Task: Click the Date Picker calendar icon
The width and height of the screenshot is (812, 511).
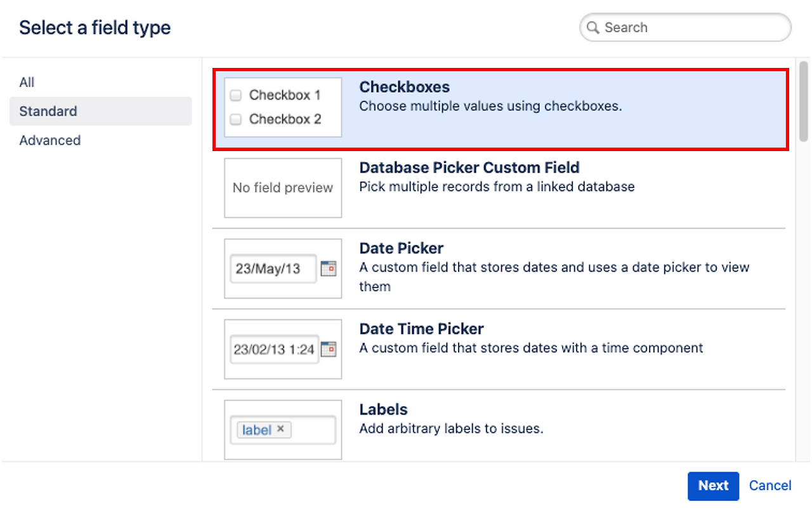Action: point(328,269)
